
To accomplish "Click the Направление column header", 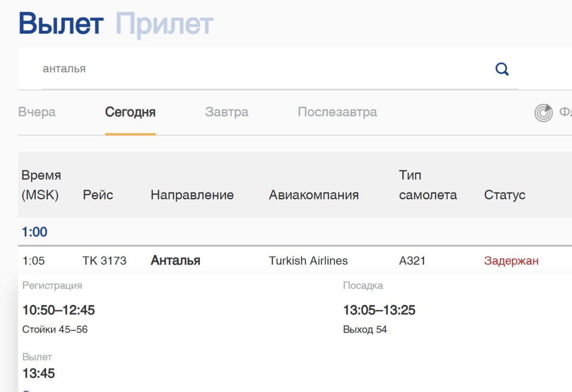I will pyautogui.click(x=192, y=195).
